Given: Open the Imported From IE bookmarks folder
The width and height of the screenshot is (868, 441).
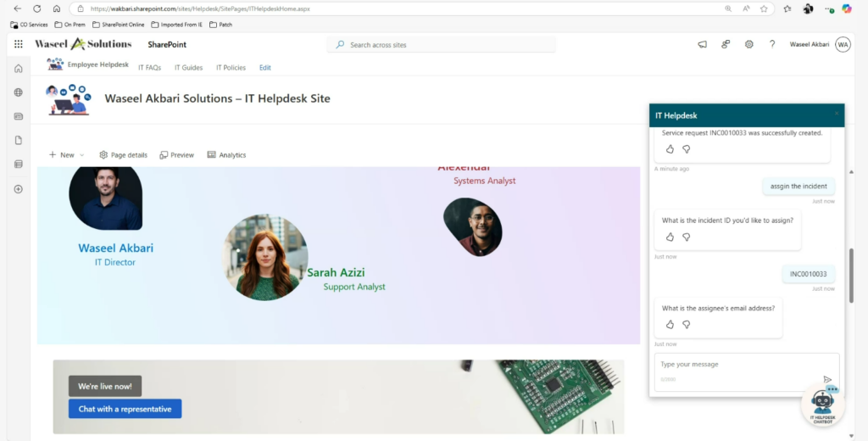Looking at the screenshot, I should (176, 25).
